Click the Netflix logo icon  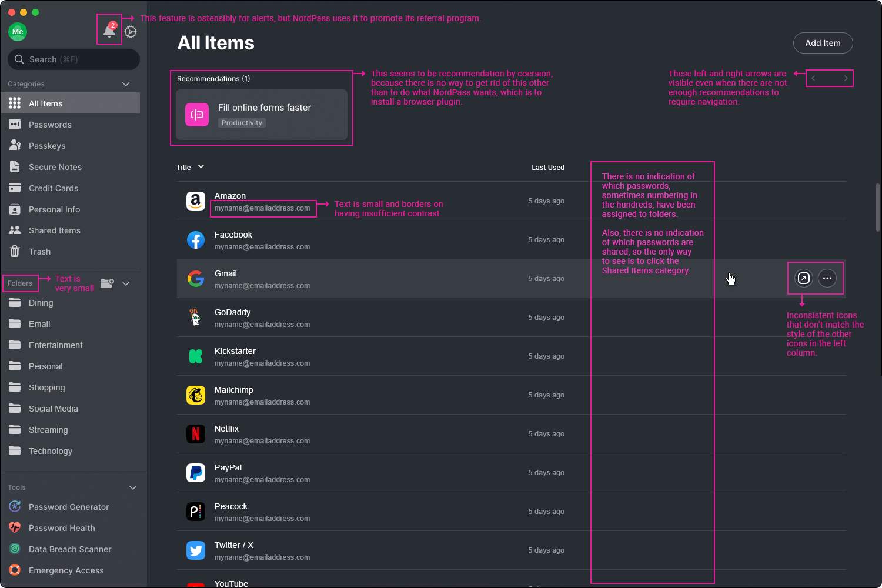(x=196, y=434)
